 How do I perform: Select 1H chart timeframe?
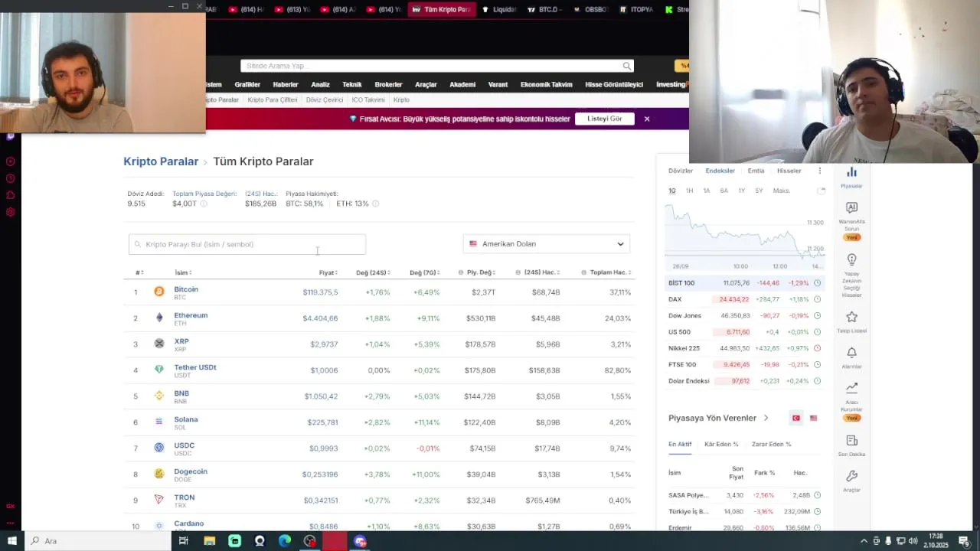click(689, 191)
